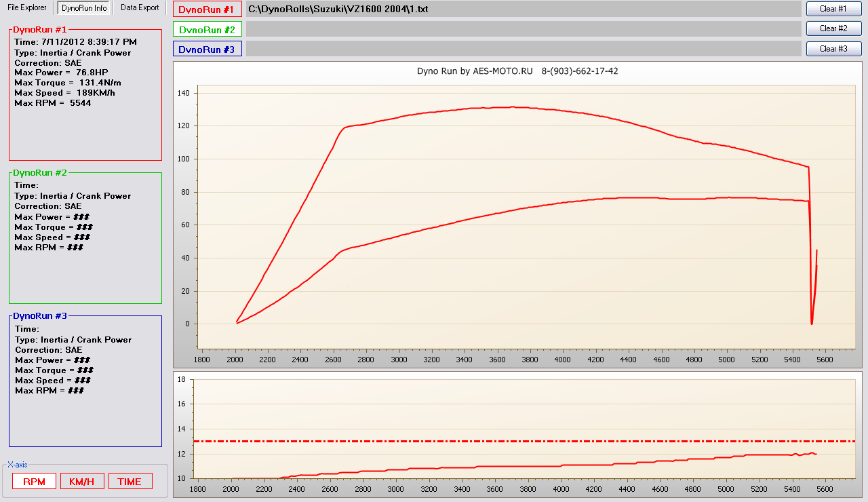868x502 pixels.
Task: Open the Data Export tab
Action: pos(140,7)
